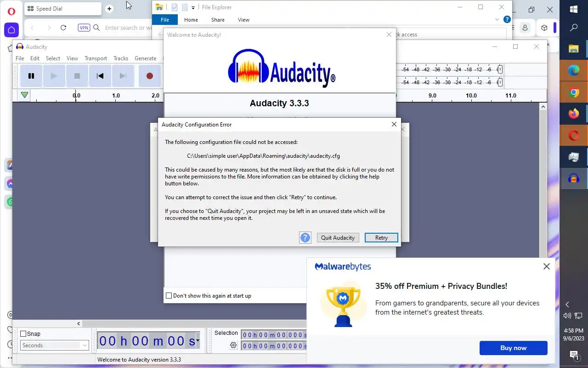The width and height of the screenshot is (588, 368).
Task: Open a new tab with Opera plus button
Action: pos(109,9)
